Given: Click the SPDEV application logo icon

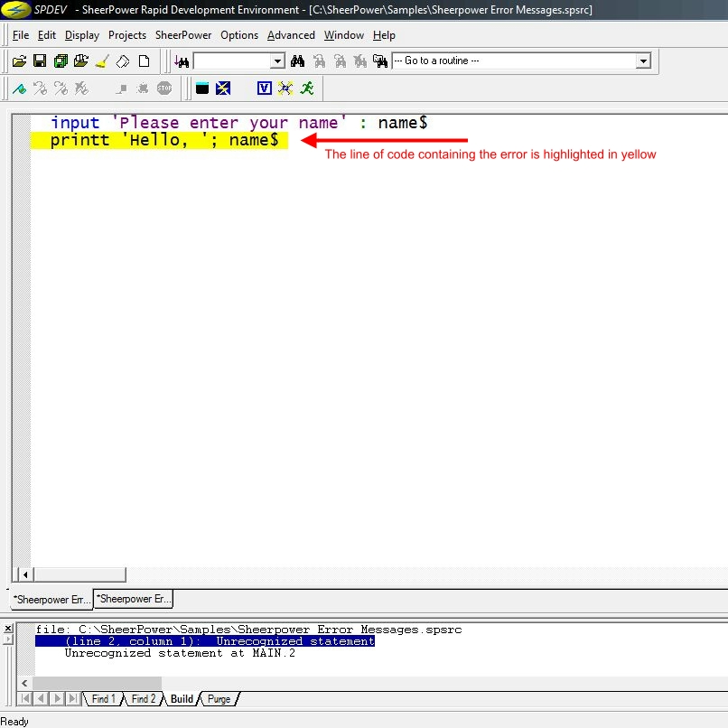Looking at the screenshot, I should click(15, 9).
